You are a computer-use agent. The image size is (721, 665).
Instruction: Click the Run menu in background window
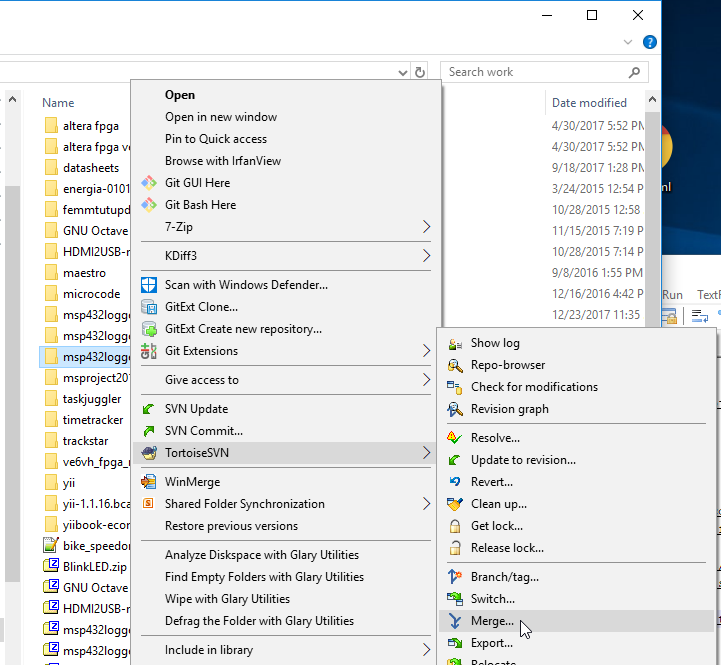coord(672,295)
